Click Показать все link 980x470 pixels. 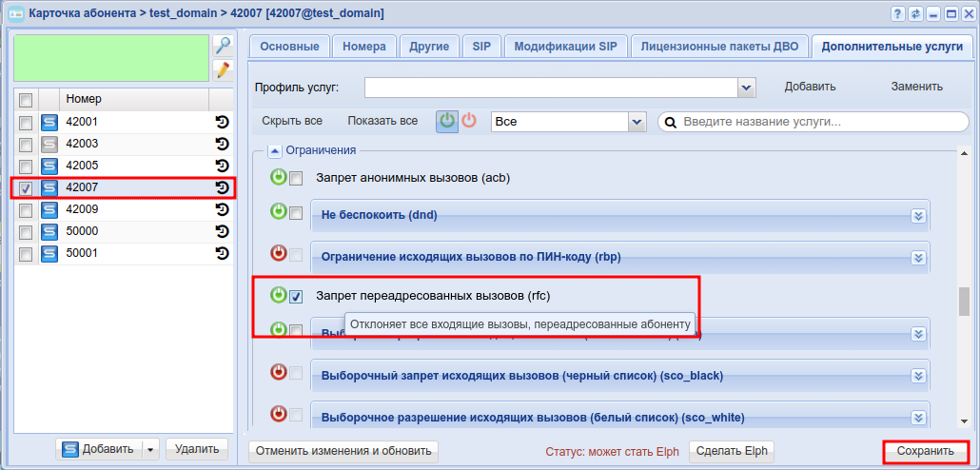point(382,121)
